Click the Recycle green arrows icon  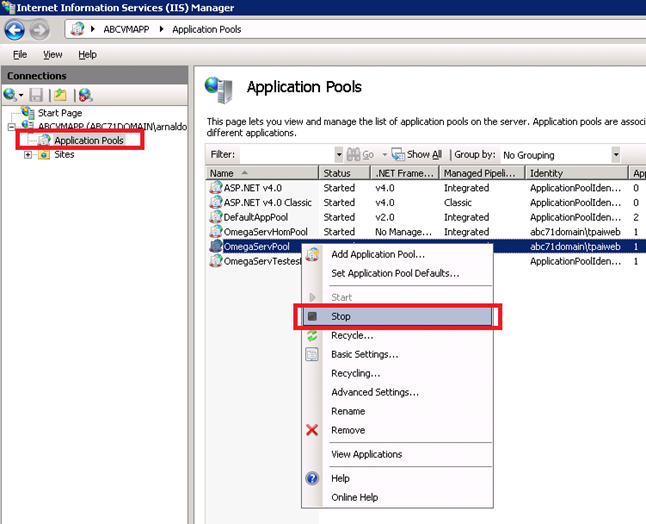312,336
